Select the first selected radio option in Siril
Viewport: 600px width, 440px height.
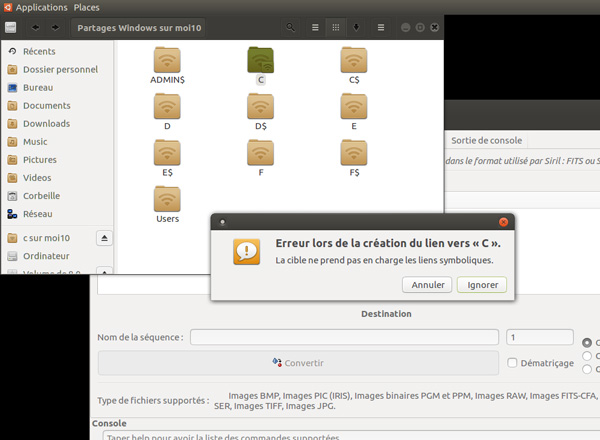pos(587,342)
